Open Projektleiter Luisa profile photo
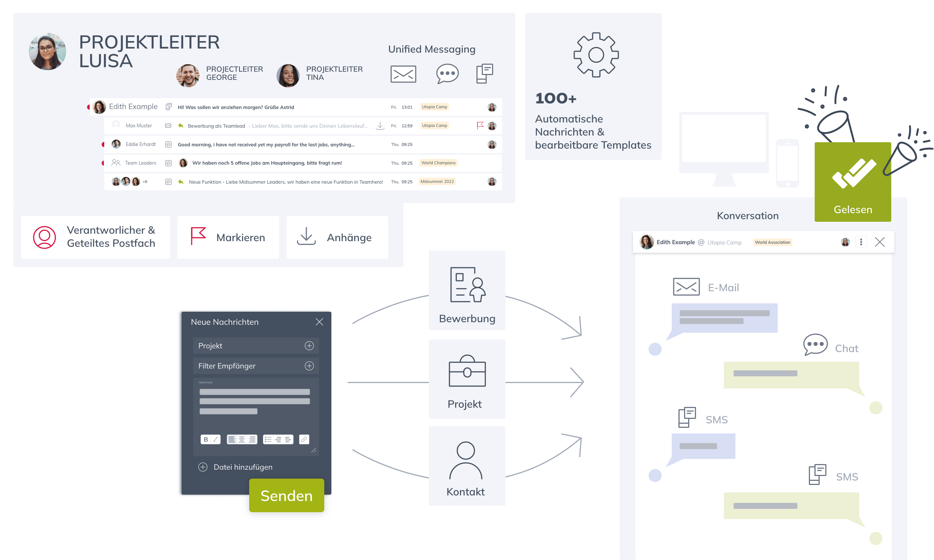Screen dimensions: 934x560 click(47, 51)
